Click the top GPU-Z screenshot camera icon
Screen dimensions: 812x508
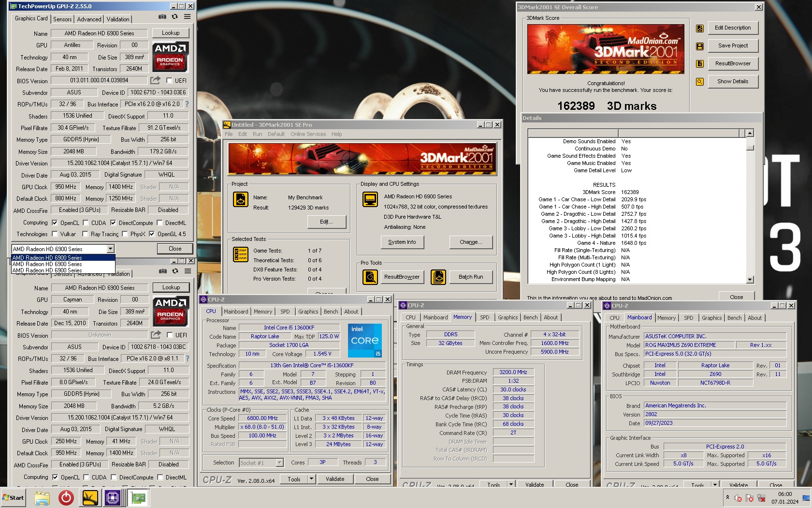click(162, 17)
